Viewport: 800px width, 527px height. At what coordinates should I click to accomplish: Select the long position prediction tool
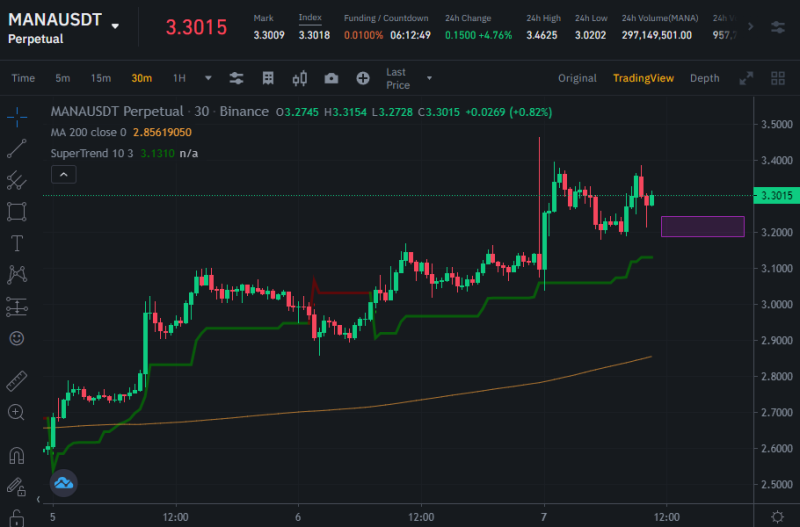pyautogui.click(x=17, y=307)
